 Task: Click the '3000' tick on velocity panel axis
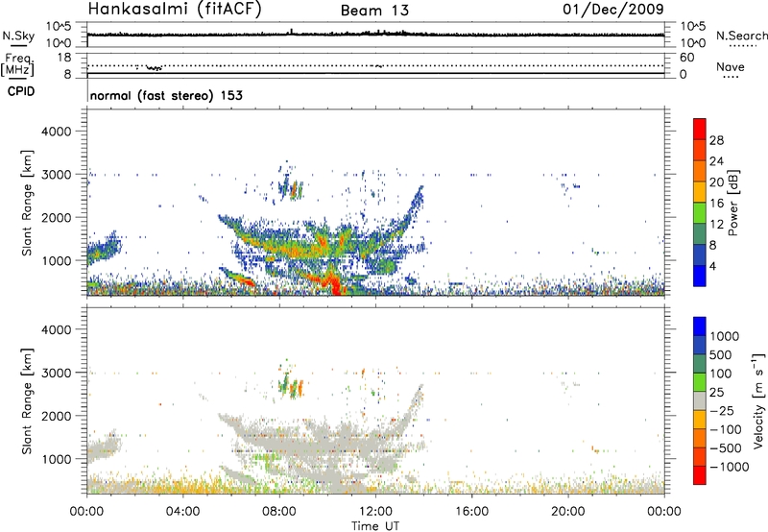point(56,373)
